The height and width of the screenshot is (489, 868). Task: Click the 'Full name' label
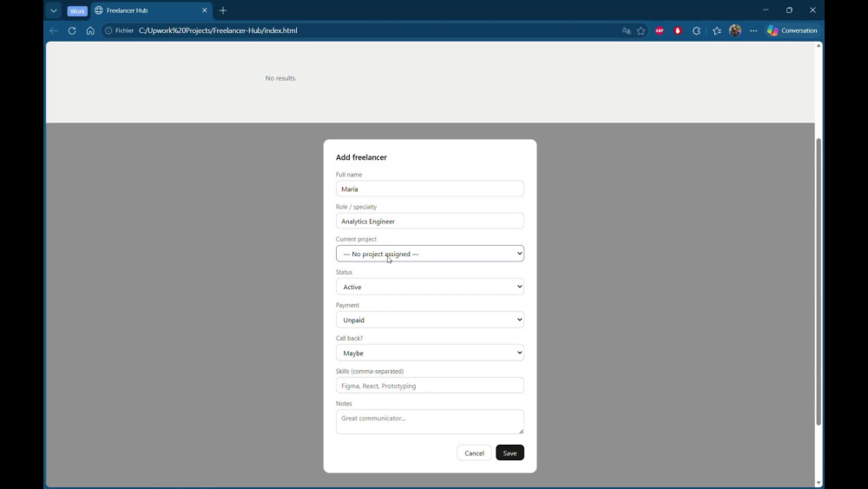(349, 175)
